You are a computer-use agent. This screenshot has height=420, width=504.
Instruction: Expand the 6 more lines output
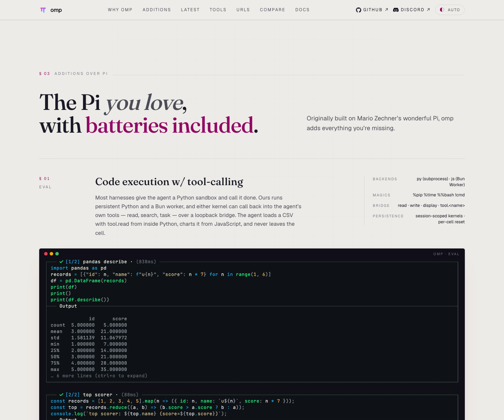click(x=99, y=376)
